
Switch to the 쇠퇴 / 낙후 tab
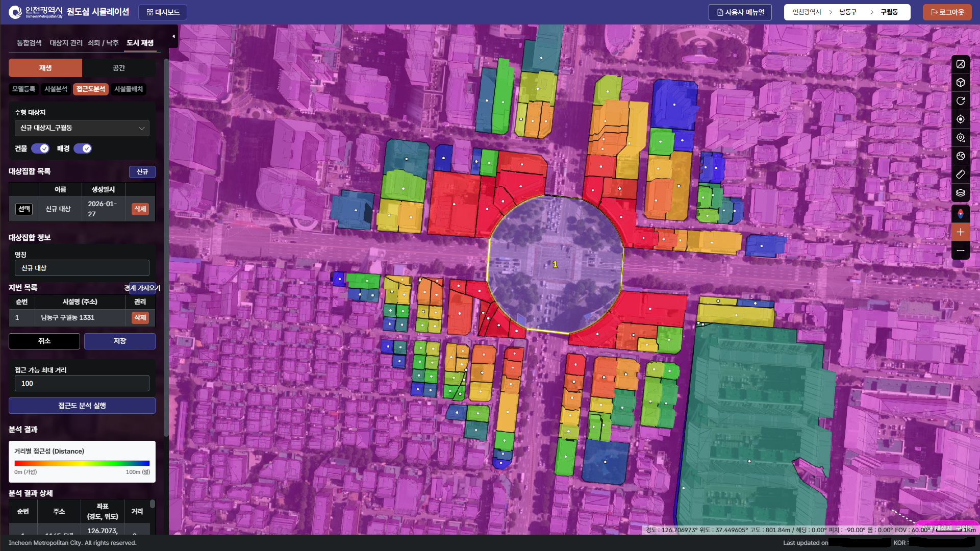[103, 43]
